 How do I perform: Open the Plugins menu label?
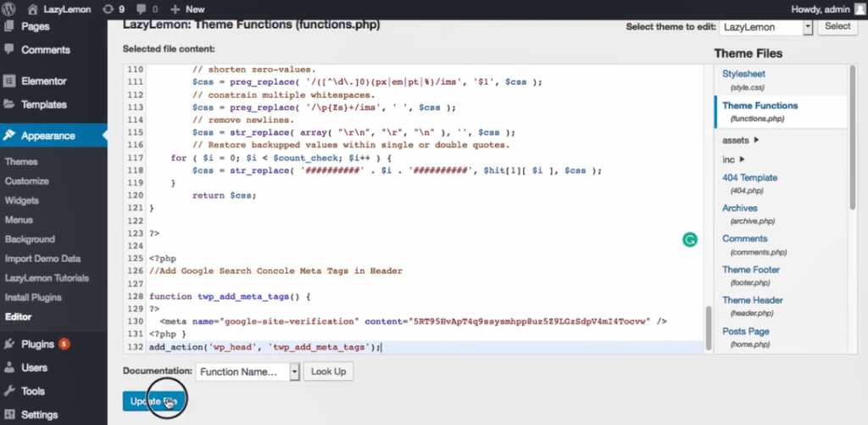(x=37, y=344)
